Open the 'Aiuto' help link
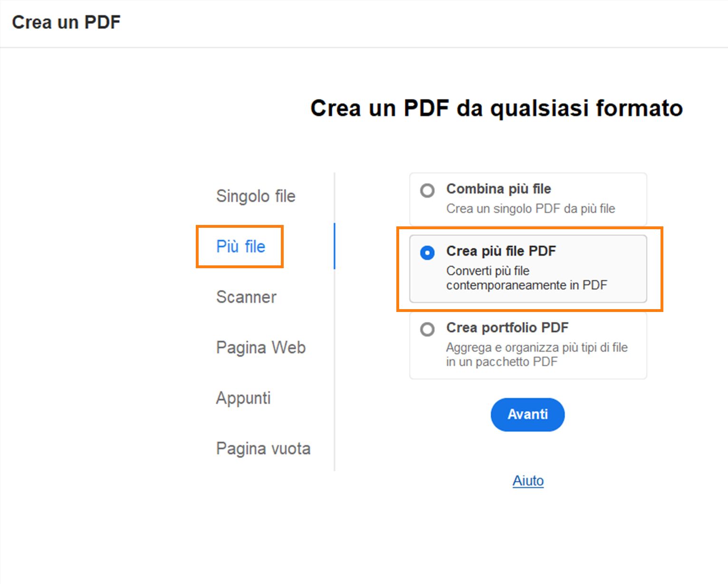728x584 pixels. tap(527, 481)
